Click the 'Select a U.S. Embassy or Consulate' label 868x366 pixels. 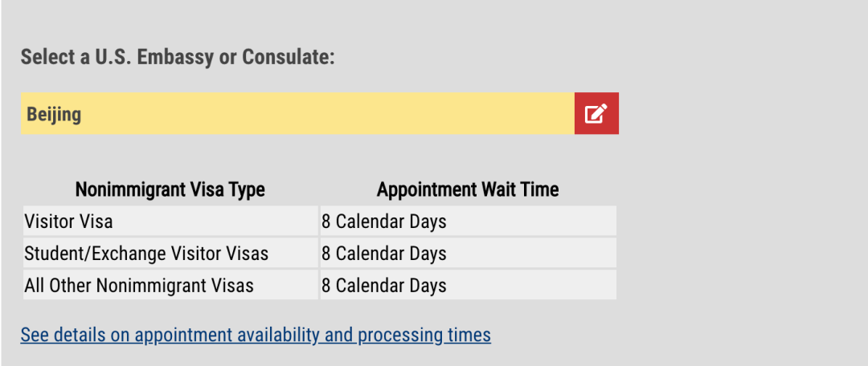[177, 58]
